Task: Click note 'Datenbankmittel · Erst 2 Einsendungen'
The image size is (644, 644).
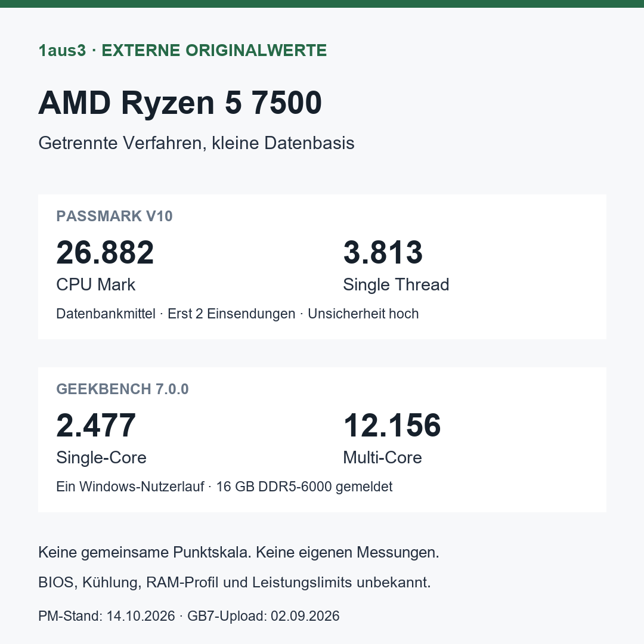Action: [176, 314]
